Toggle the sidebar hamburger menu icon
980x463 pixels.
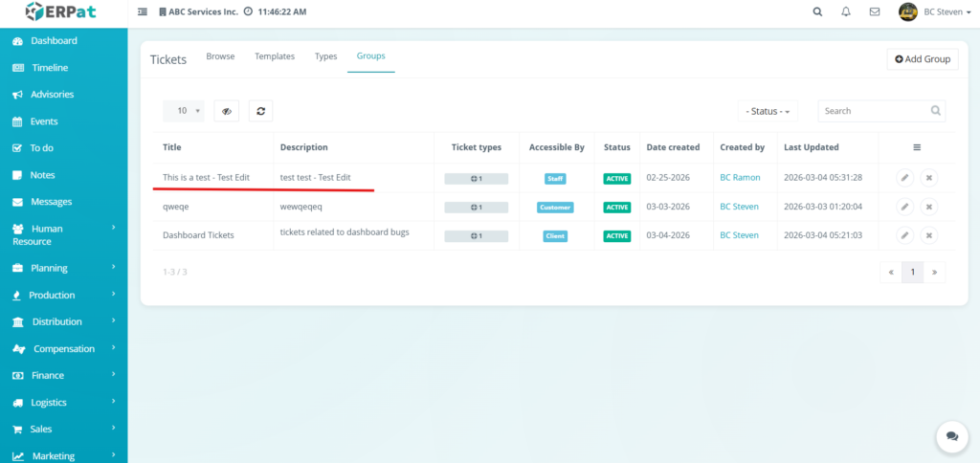coord(143,12)
